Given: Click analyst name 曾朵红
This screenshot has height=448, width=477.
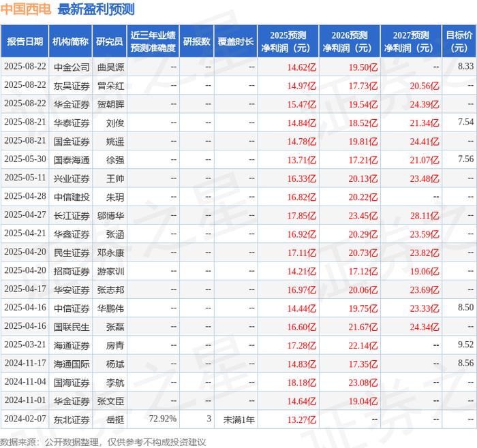Looking at the screenshot, I should pos(110,86).
